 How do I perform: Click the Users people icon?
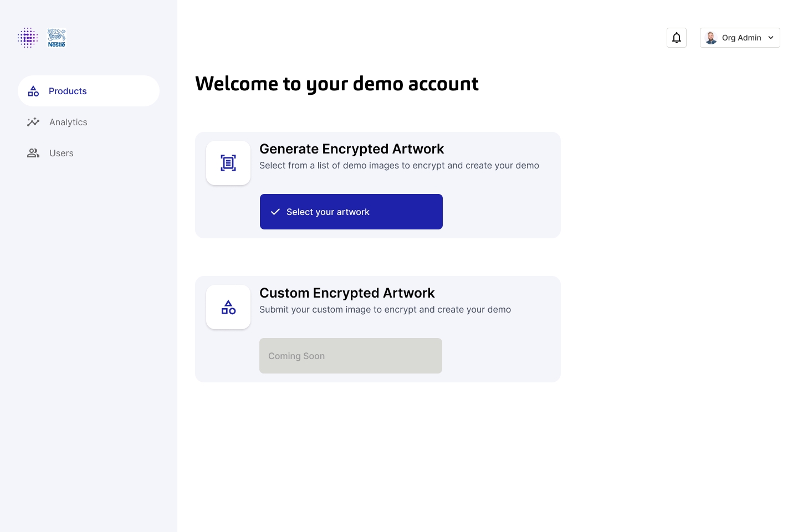pos(33,153)
